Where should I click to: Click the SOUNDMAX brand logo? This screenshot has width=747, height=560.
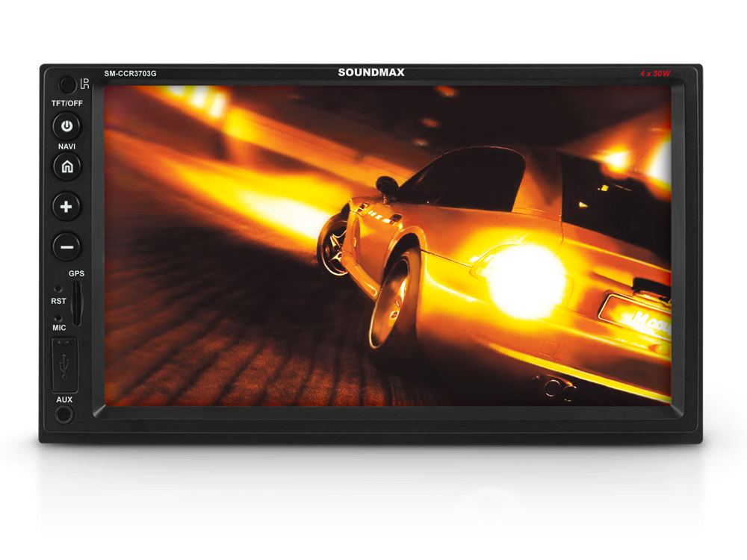tap(371, 73)
